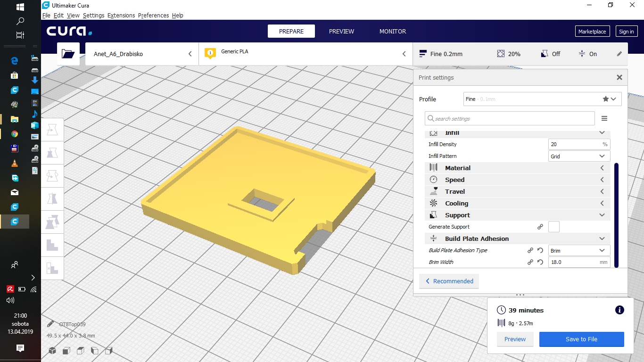
Task: Open the Anet_A6_Drabisko printer selector
Action: coord(142,54)
